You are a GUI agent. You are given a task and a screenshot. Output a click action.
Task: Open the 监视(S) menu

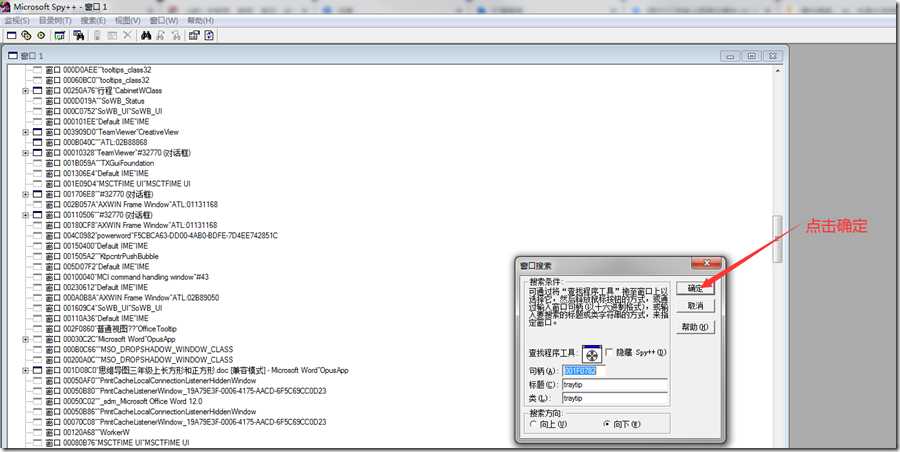pos(17,21)
